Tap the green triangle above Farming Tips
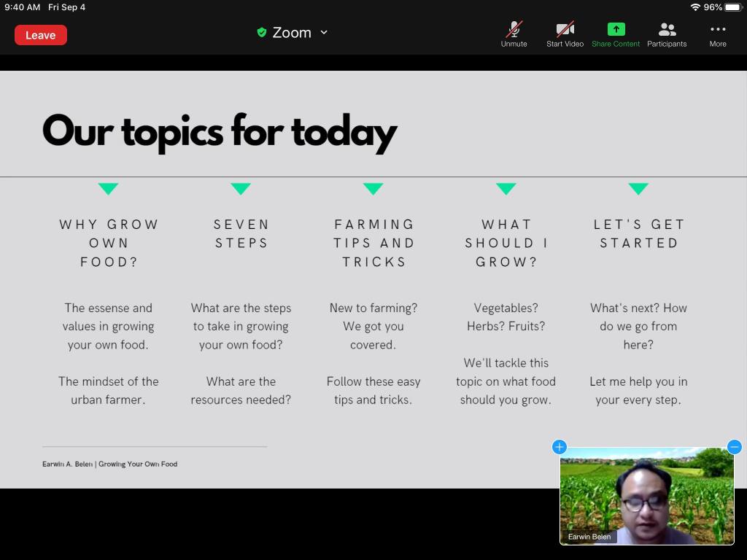 [373, 189]
